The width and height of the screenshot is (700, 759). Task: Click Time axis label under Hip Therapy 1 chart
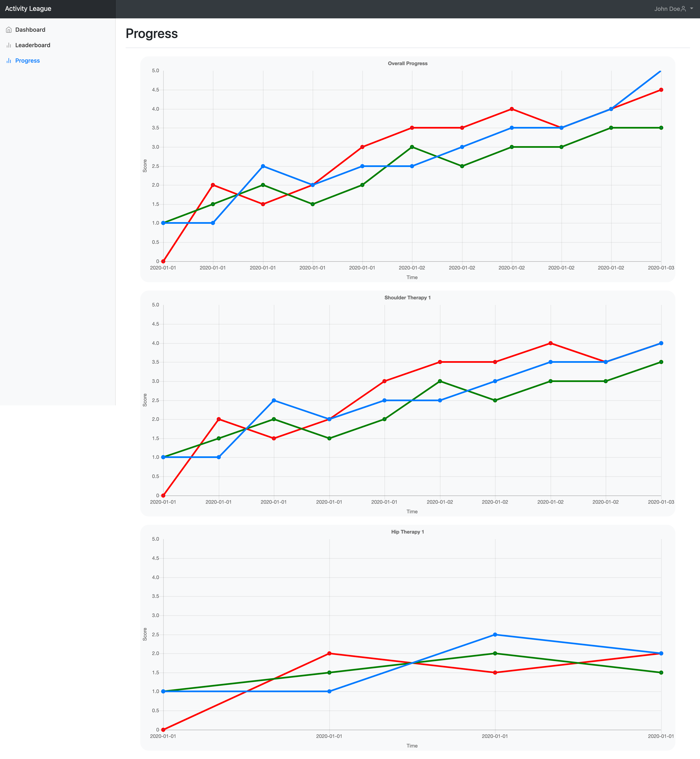[412, 746]
